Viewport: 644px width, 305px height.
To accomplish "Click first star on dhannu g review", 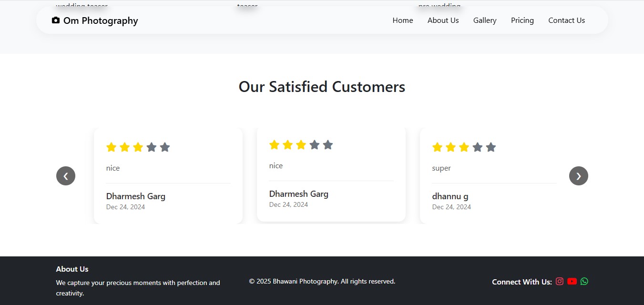I will [x=437, y=147].
